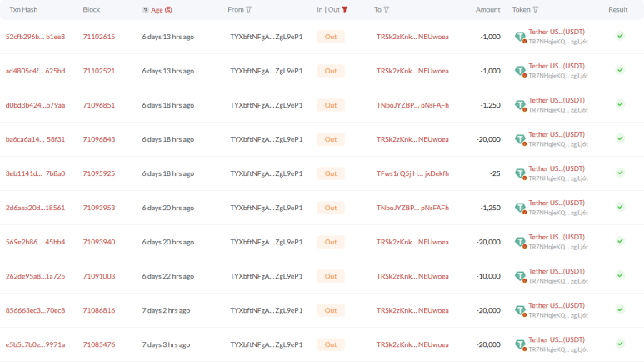Open block 71102521 link
This screenshot has width=644, height=362.
point(99,71)
